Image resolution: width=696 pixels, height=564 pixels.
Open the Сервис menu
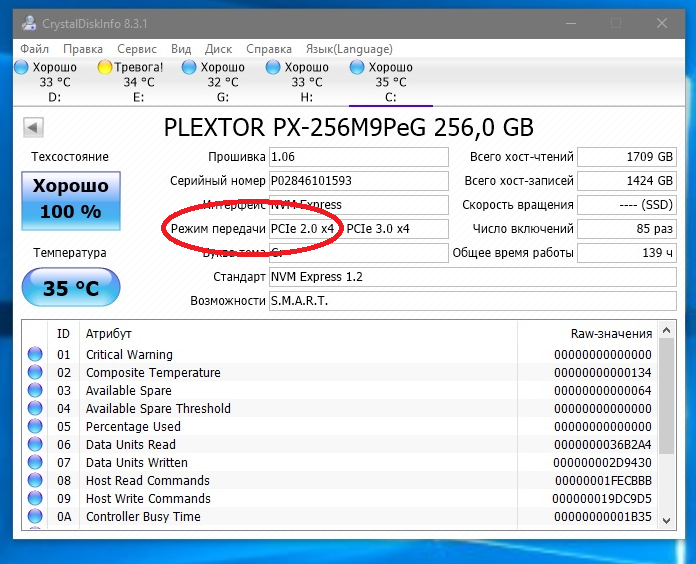pyautogui.click(x=137, y=49)
